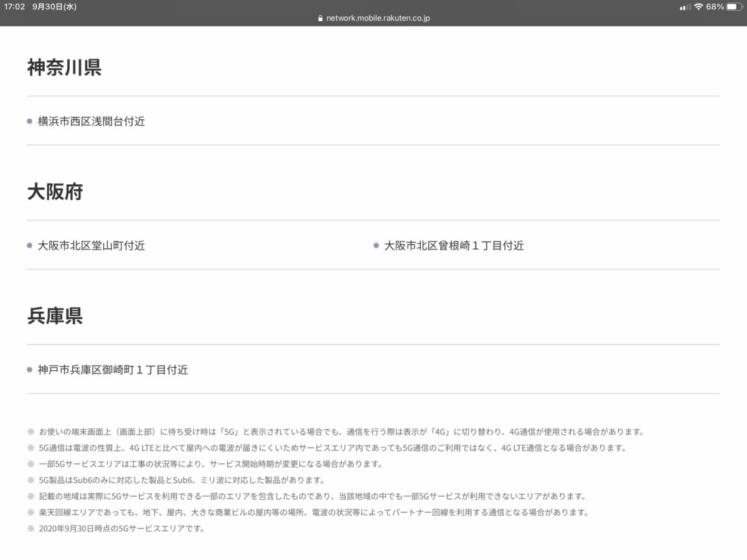Click the footnote about Sub6 and ミリ波 products
The image size is (747, 560).
tap(181, 480)
